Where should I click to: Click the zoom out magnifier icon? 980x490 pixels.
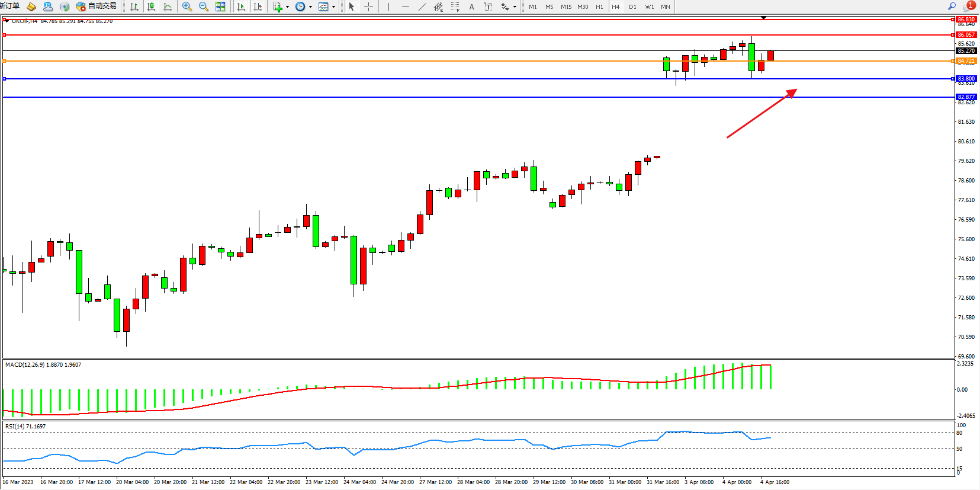(204, 7)
